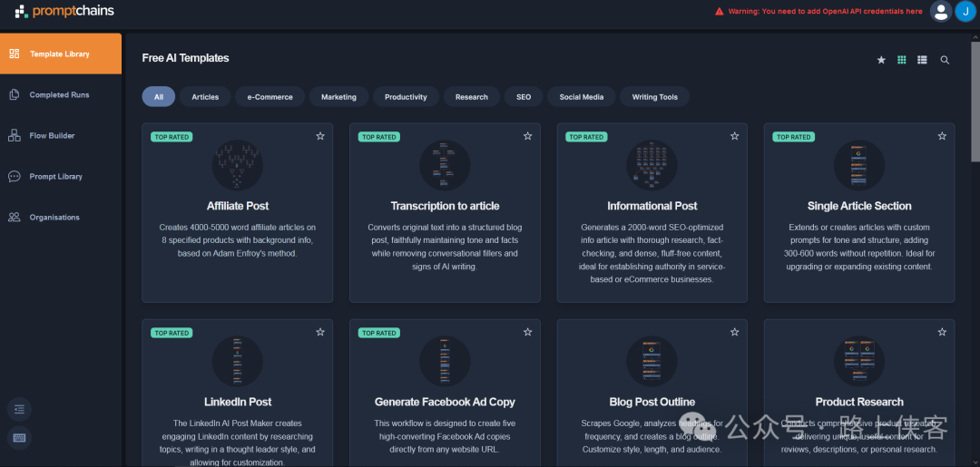Viewport: 980px width, 467px height.
Task: Click the Organisations people icon
Action: point(15,218)
